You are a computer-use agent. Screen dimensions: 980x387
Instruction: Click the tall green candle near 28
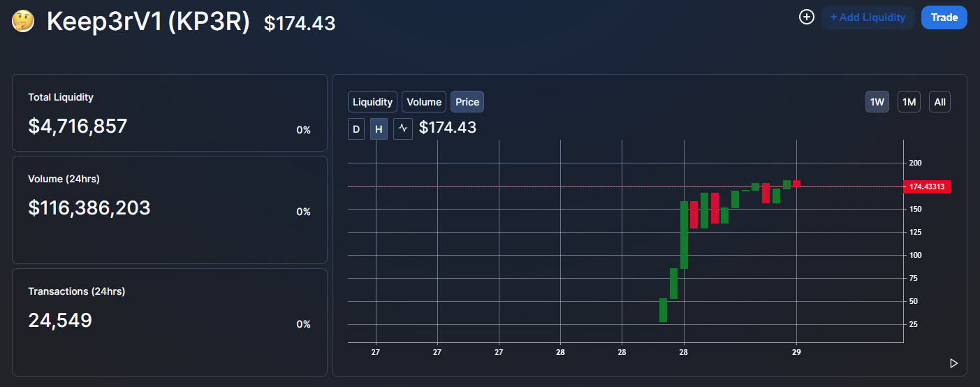point(684,235)
